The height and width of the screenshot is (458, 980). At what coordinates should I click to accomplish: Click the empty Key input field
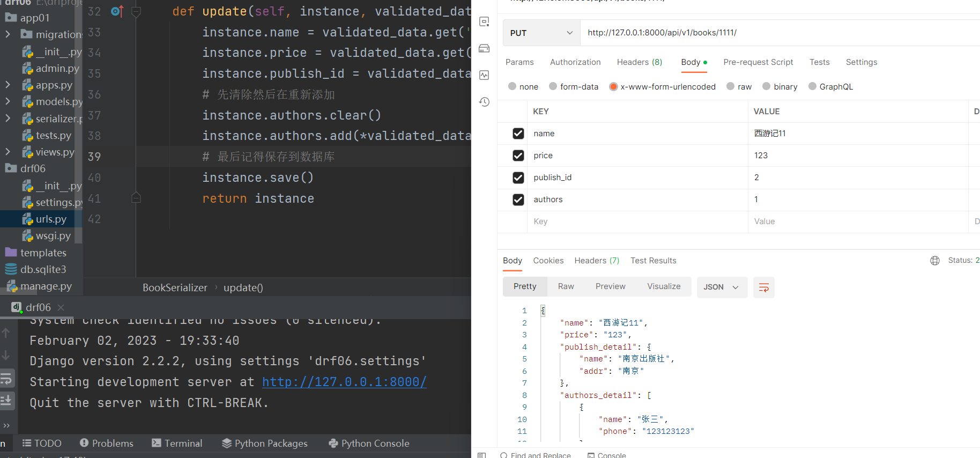tap(637, 221)
